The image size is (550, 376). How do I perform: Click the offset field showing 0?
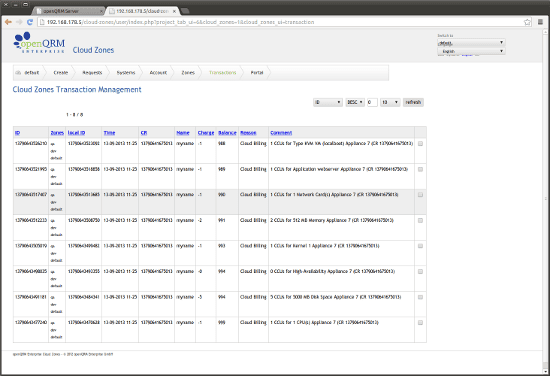coord(372,102)
